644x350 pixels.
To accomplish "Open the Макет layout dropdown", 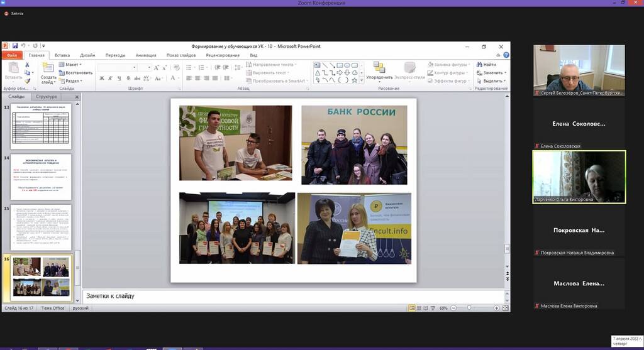I will point(70,65).
